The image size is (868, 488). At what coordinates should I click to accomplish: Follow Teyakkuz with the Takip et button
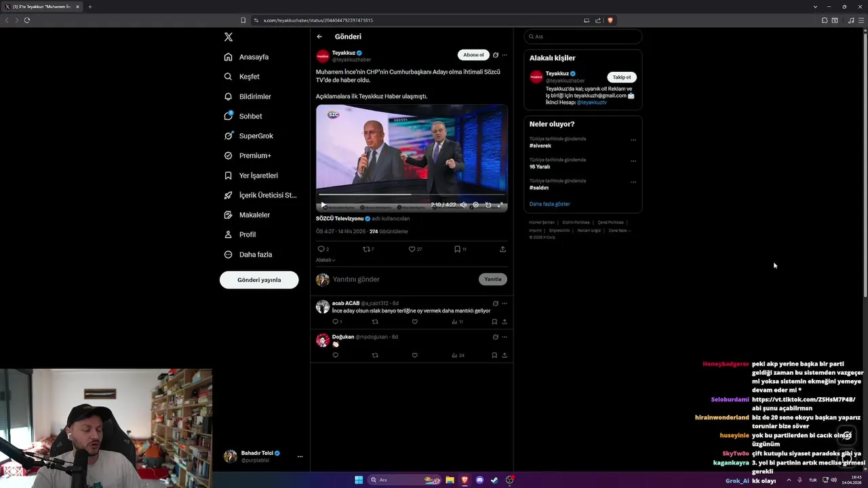click(x=622, y=77)
